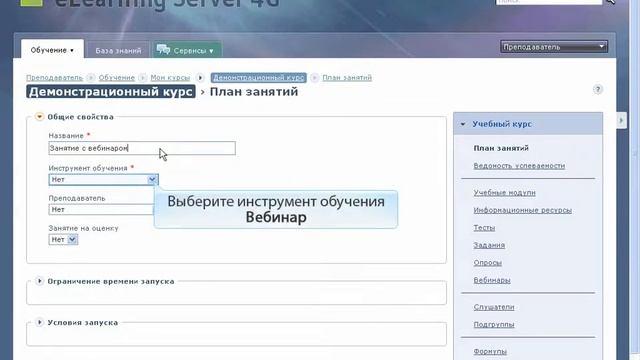Open the Преподаватель field dropdown in form
Screen dimensions: 640x360
(101, 209)
